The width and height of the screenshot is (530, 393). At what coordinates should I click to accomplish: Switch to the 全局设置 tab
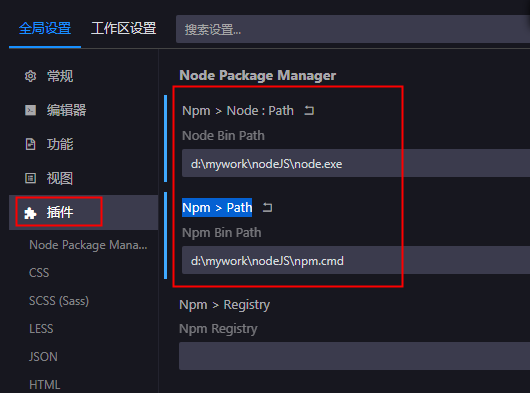coord(45,28)
